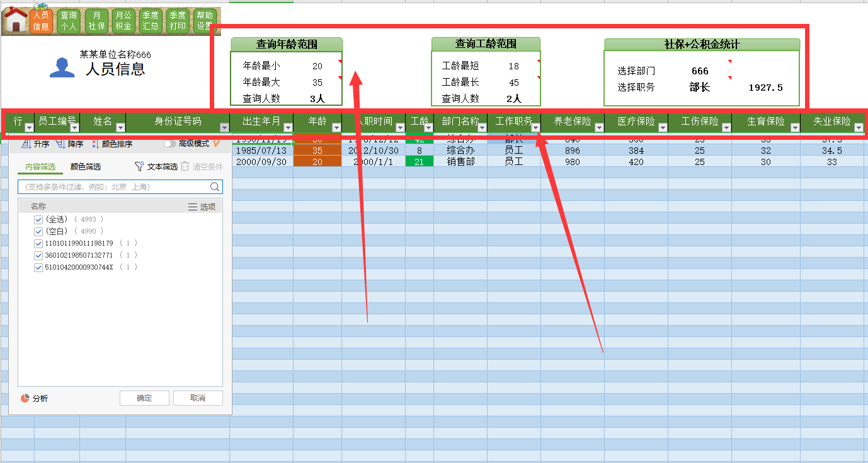Screen dimensions: 868x463
Task: Open the 出生年月 column filter dropdown
Action: 287,127
